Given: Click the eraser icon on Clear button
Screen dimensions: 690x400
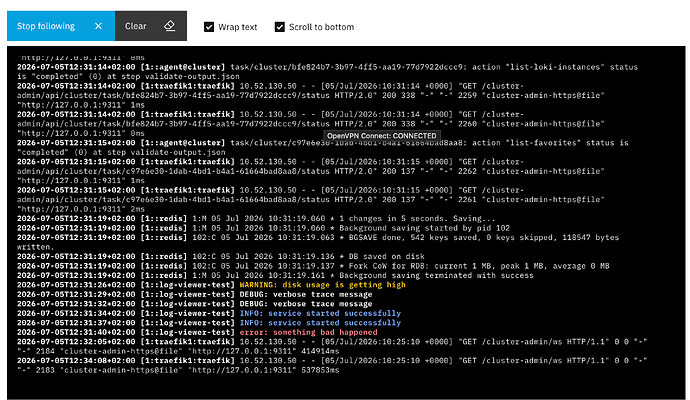Looking at the screenshot, I should 169,26.
